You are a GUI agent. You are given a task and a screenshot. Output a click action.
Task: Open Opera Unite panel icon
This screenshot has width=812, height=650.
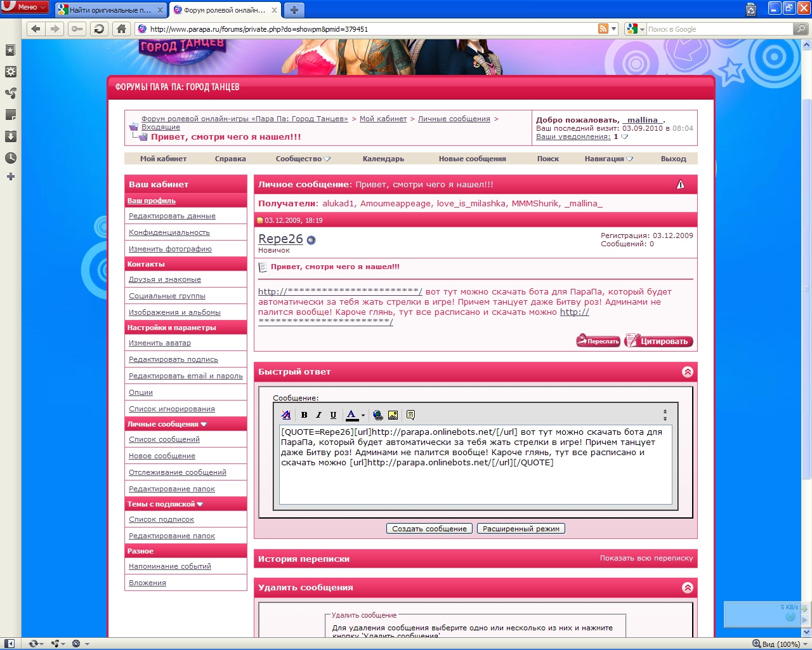(10, 93)
